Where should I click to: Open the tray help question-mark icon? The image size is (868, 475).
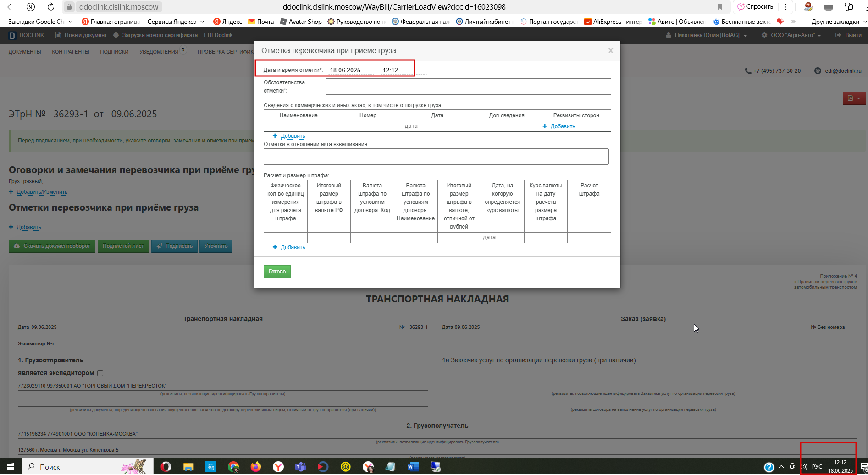point(769,467)
